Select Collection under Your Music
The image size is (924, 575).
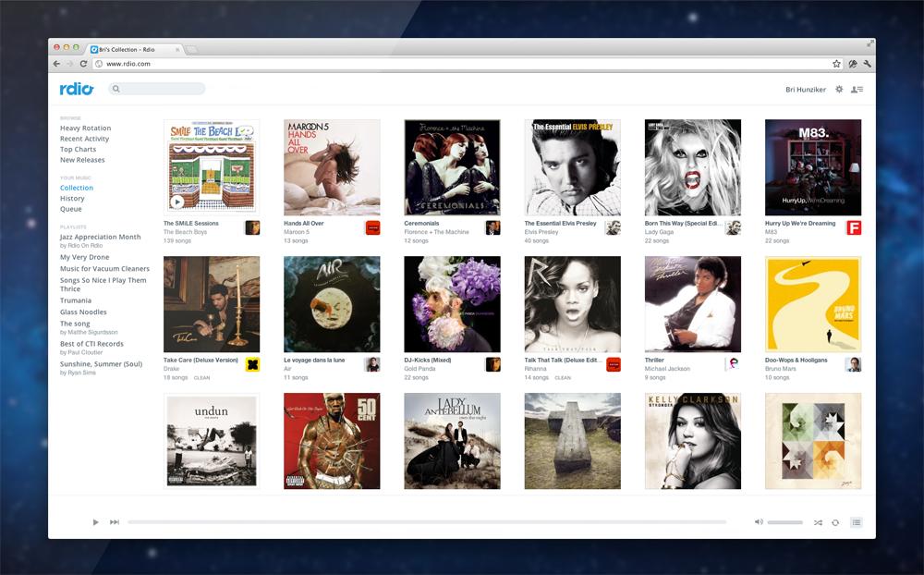77,188
